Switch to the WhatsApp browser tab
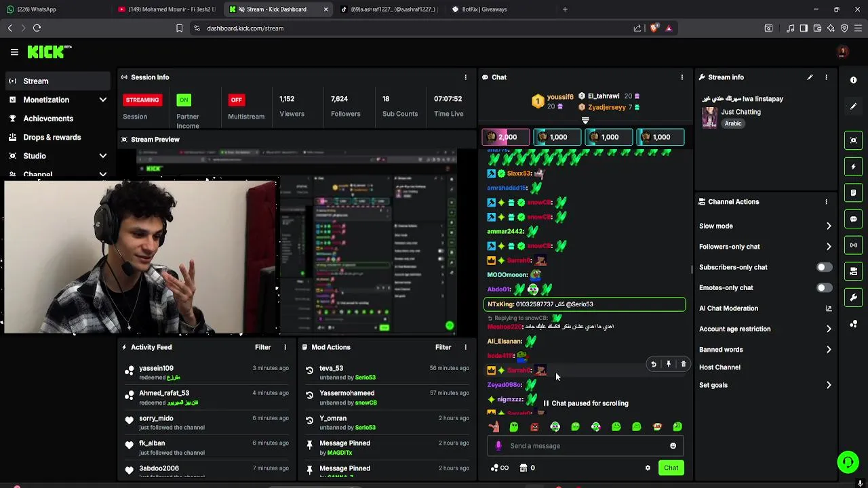The width and height of the screenshot is (868, 488). 56,9
